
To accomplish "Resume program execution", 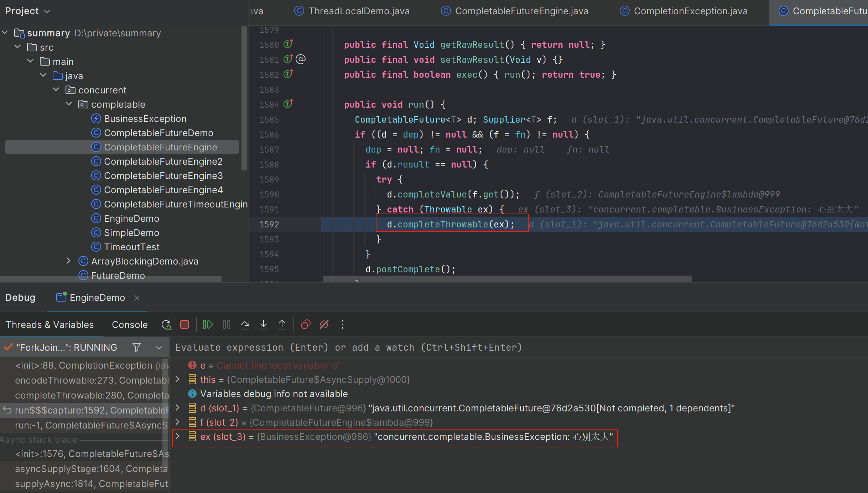I will (208, 324).
